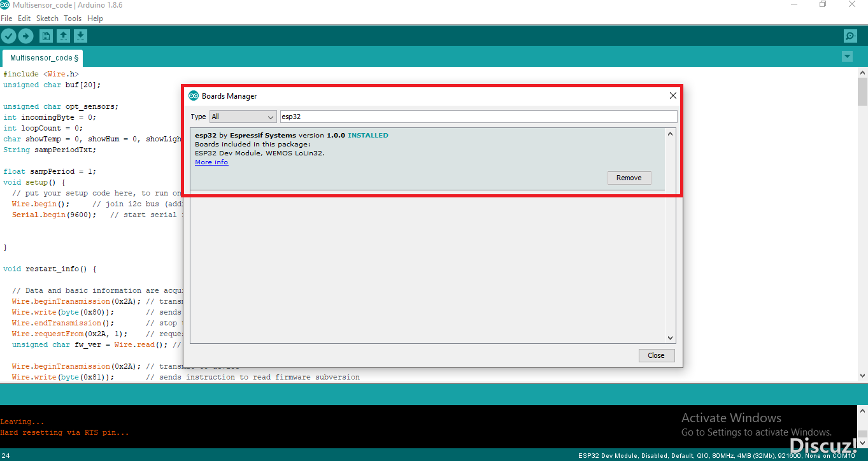Click the board list scroll down arrow

(670, 338)
